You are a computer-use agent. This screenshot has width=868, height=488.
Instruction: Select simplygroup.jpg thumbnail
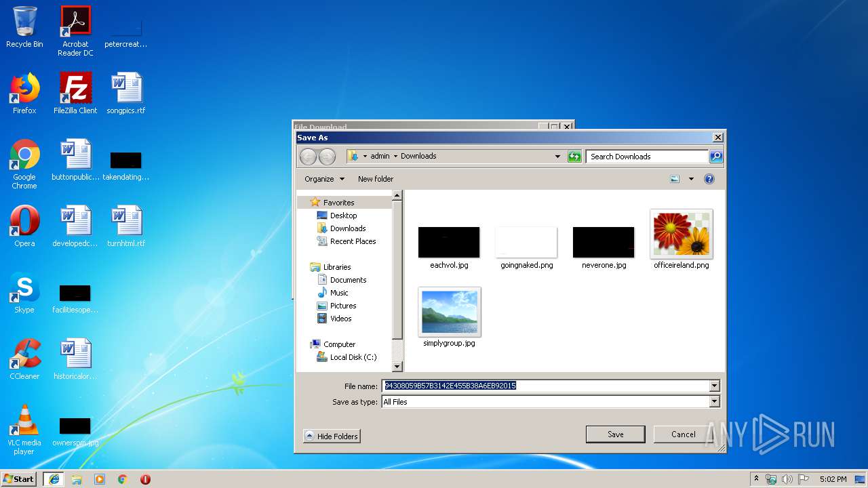click(x=450, y=317)
